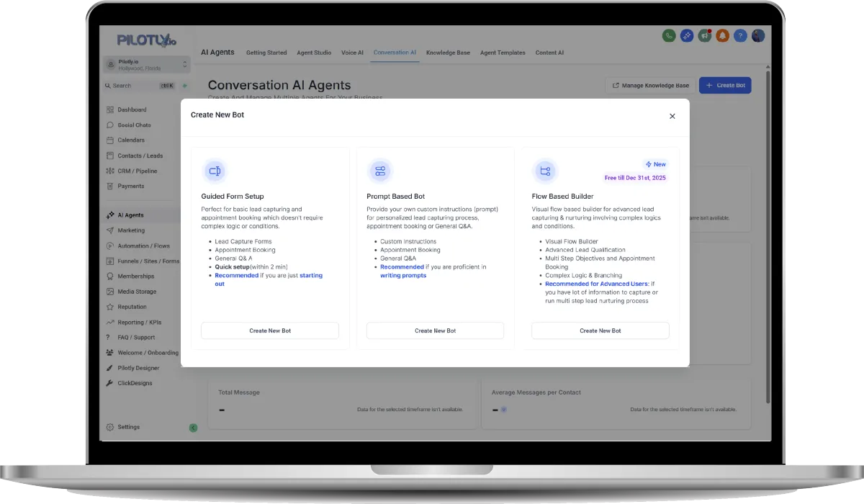This screenshot has height=504, width=864.
Task: Open CRM / Pipeline in the sidebar
Action: click(x=137, y=171)
